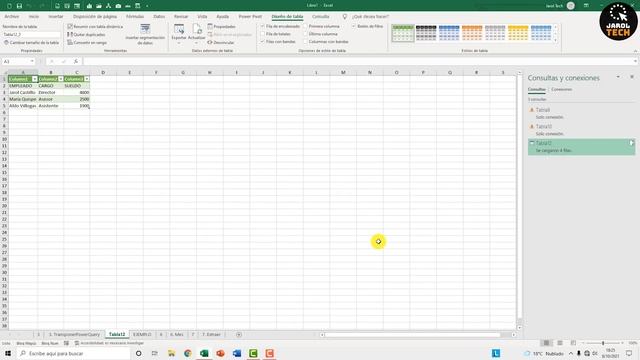Click the add new sheet plus icon
The width and height of the screenshot is (640, 360).
pos(239,335)
